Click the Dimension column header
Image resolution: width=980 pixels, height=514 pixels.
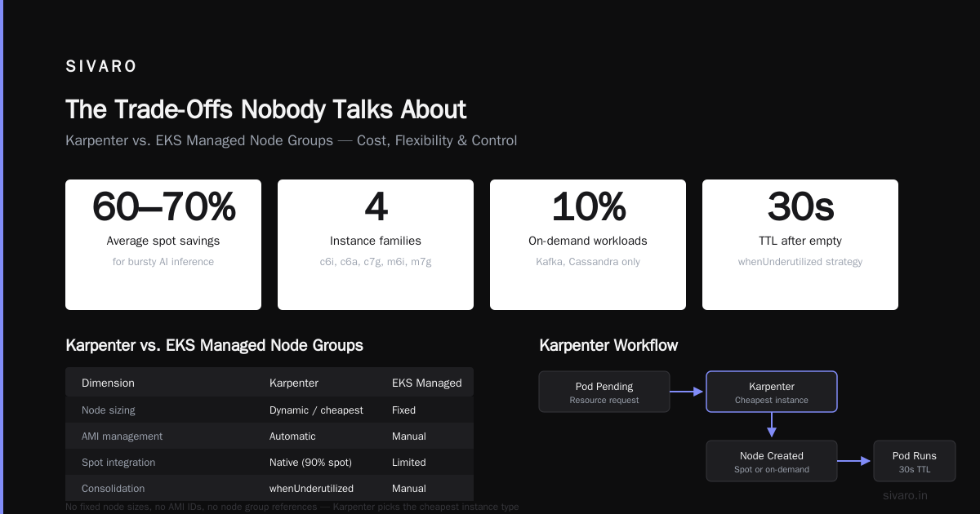pyautogui.click(x=108, y=383)
